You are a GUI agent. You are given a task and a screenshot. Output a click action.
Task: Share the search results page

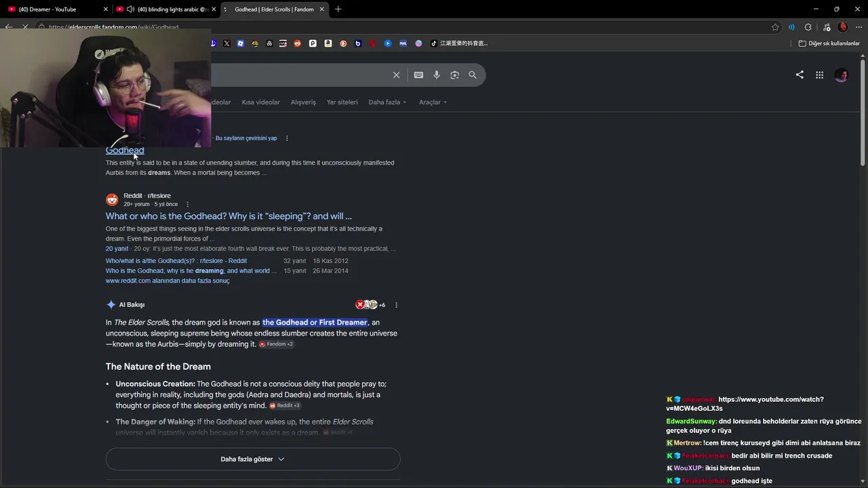[800, 75]
